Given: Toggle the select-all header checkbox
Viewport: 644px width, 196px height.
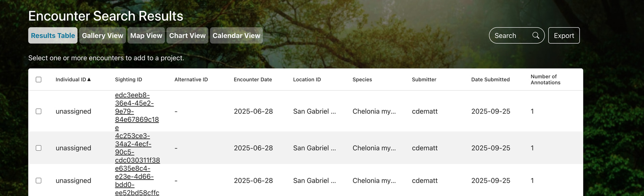Looking at the screenshot, I should [39, 80].
